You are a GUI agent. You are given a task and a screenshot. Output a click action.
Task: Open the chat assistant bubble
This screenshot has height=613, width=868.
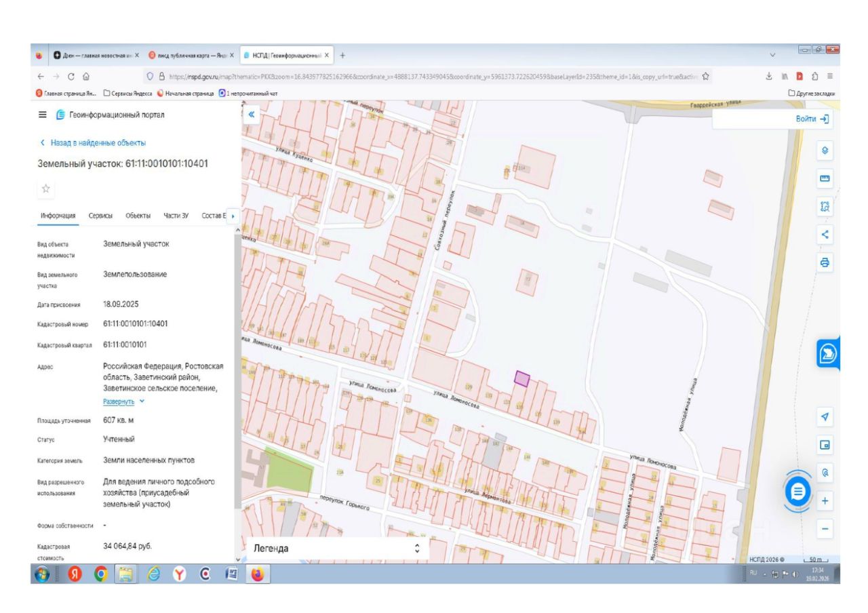point(798,491)
